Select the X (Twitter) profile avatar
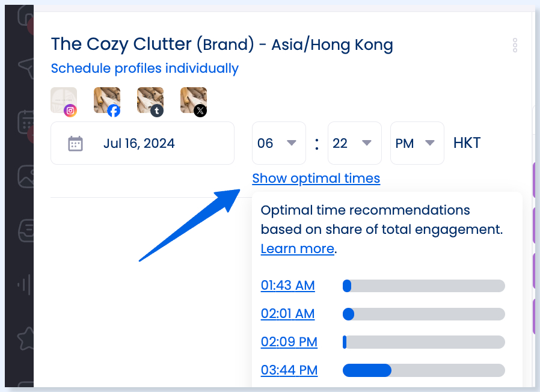The image size is (540, 392). click(x=194, y=101)
